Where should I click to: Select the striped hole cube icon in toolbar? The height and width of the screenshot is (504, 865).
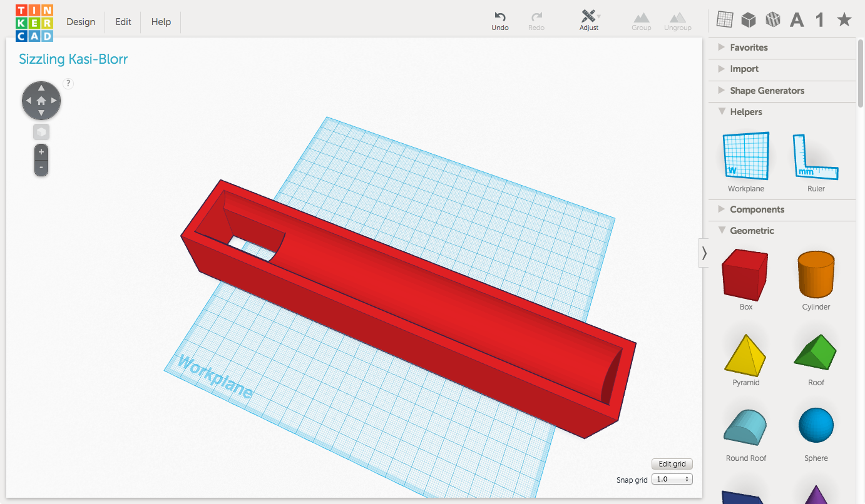tap(773, 20)
